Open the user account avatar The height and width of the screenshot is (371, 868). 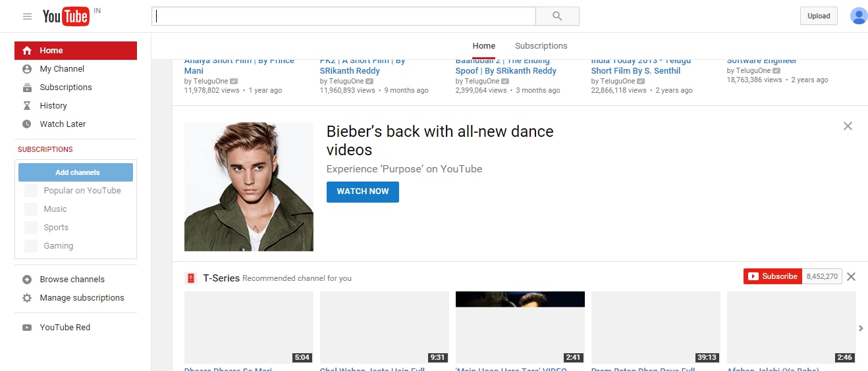coord(858,16)
